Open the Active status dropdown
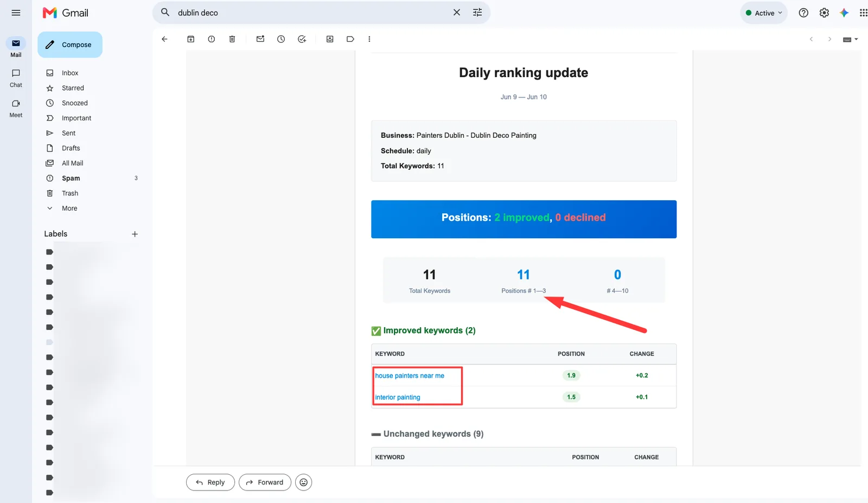 tap(764, 13)
